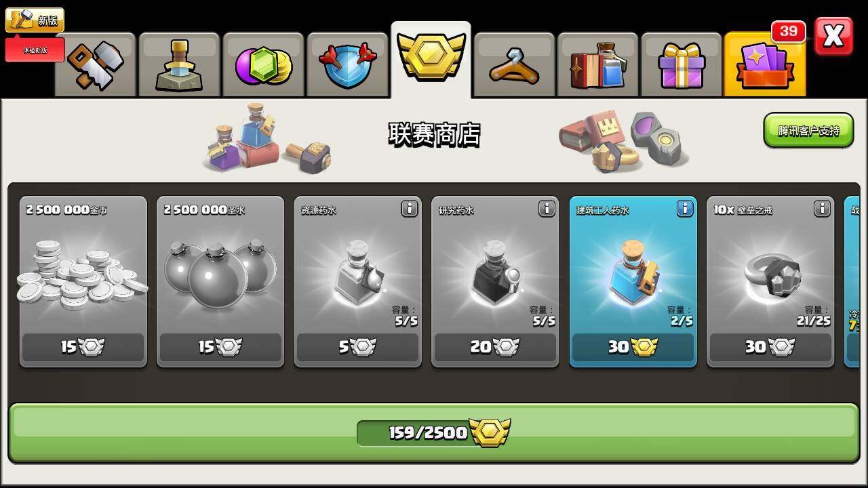Open the hammer and saw builder tab
Image resolution: width=868 pixels, height=488 pixels.
pos(96,65)
